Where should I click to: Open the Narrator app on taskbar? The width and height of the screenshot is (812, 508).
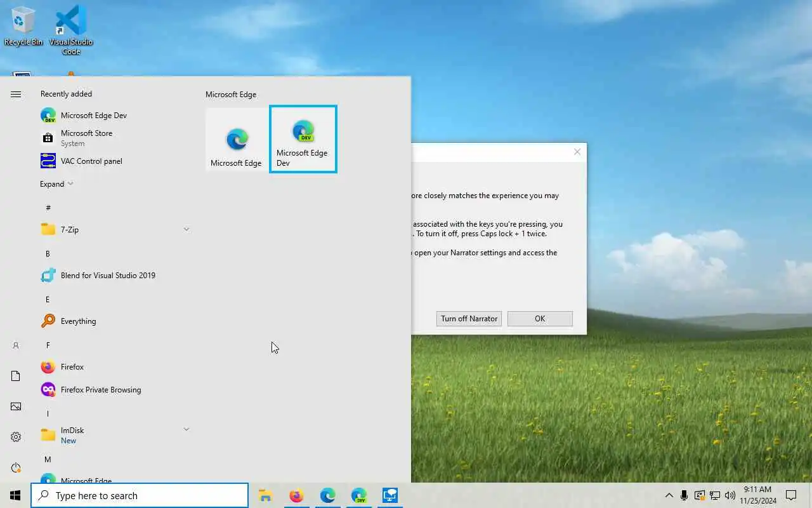point(390,495)
